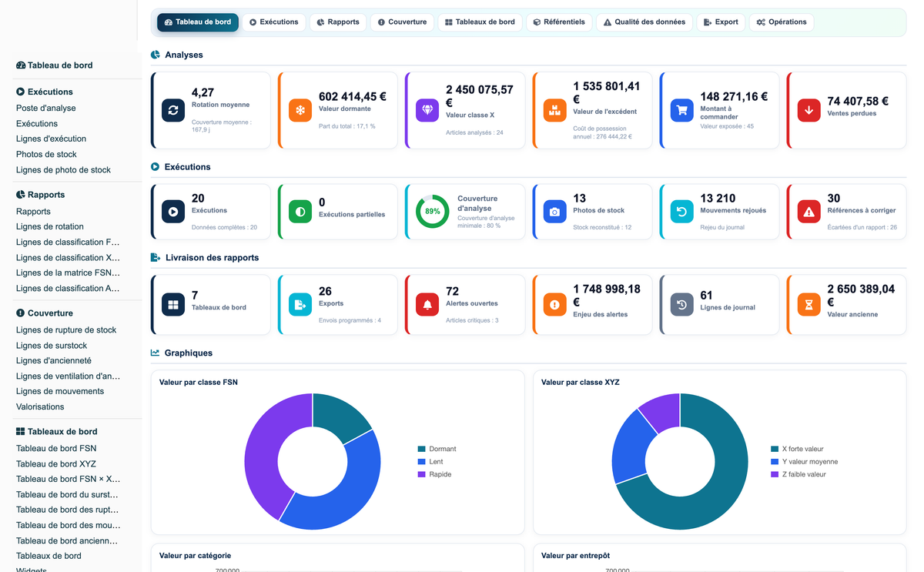Click the 13 210 mouvements rejoués value
Screen dimensions: 924x572
click(718, 199)
